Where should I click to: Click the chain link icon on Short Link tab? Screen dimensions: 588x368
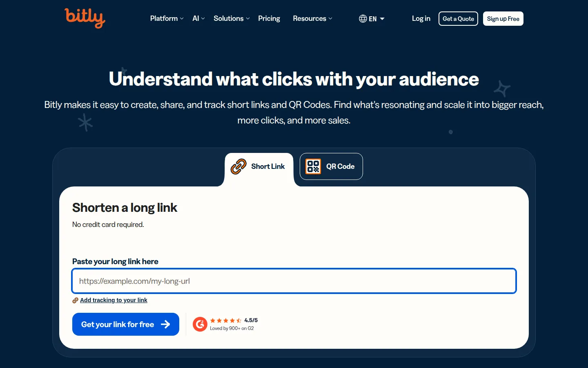pyautogui.click(x=238, y=166)
